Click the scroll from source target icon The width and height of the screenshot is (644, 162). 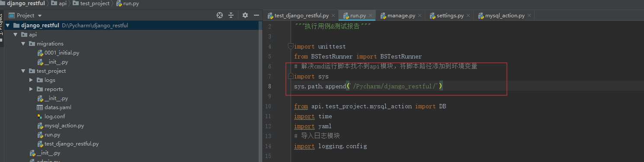tap(220, 15)
